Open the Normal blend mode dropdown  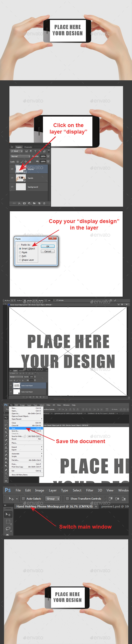point(21,156)
